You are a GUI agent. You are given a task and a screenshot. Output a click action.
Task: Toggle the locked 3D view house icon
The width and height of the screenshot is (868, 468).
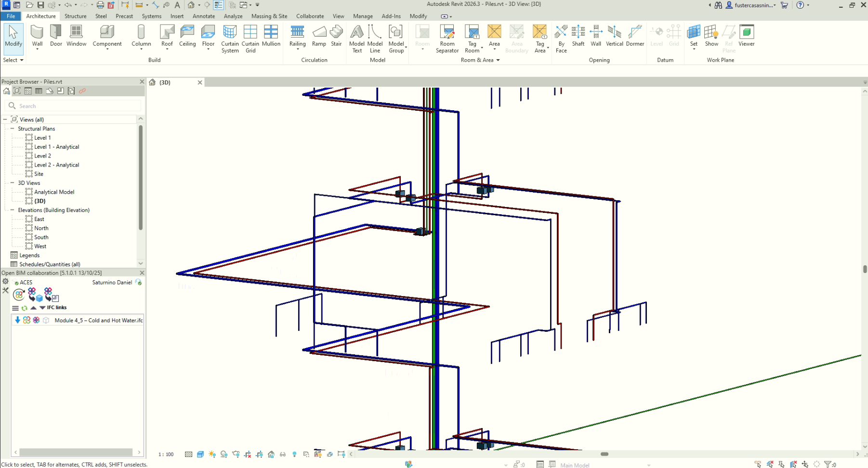pos(271,455)
